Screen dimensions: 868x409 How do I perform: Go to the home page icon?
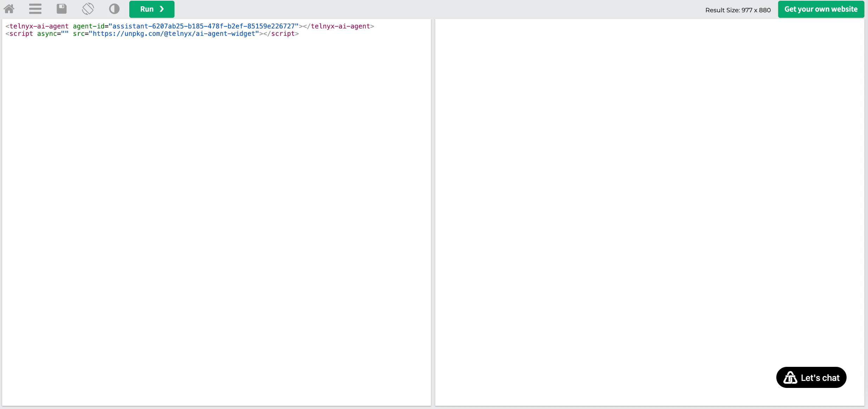[9, 9]
